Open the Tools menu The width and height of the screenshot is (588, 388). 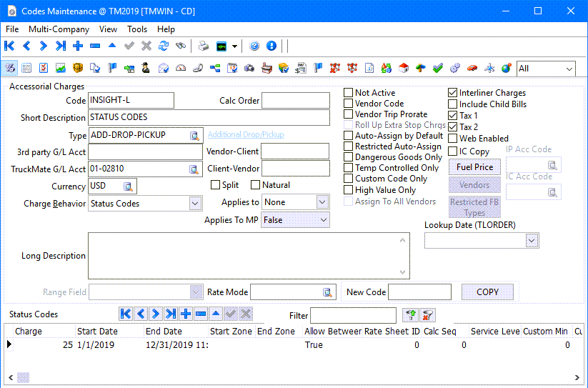pyautogui.click(x=137, y=29)
